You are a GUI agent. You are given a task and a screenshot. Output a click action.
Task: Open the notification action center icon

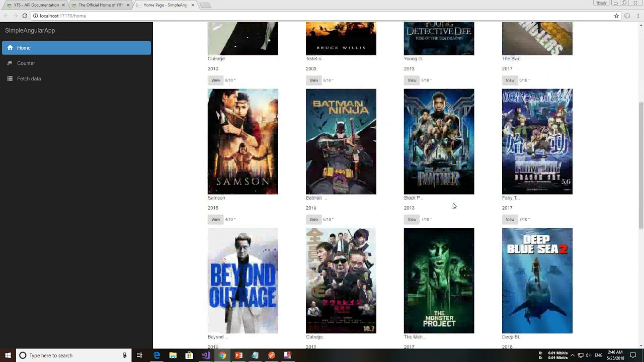click(633, 355)
